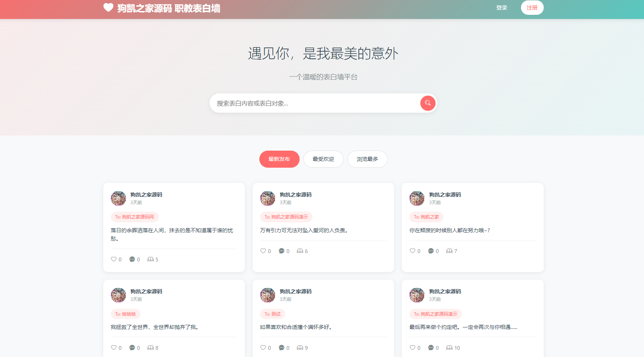Viewport: 644px width, 357px height.
Task: Click view icon on 最后再来做个约定吧 post
Action: pos(449,348)
